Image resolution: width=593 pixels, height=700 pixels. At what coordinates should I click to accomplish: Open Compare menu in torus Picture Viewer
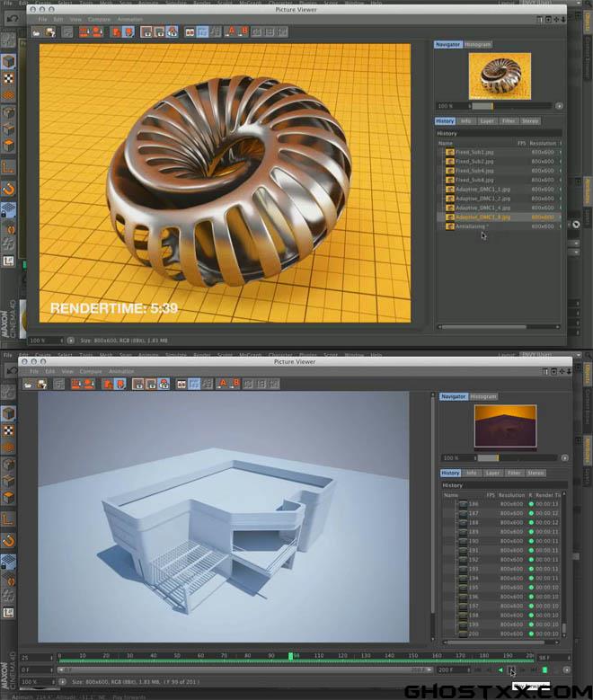[99, 20]
